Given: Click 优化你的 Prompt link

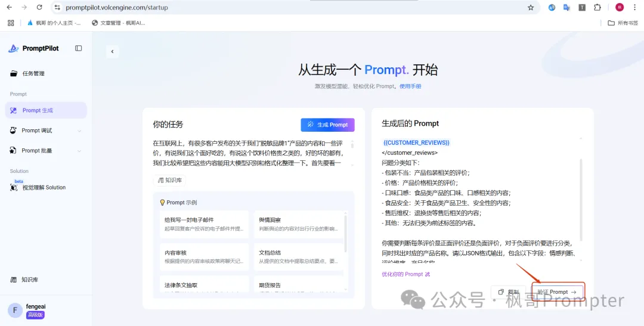Looking at the screenshot, I should pyautogui.click(x=406, y=274).
